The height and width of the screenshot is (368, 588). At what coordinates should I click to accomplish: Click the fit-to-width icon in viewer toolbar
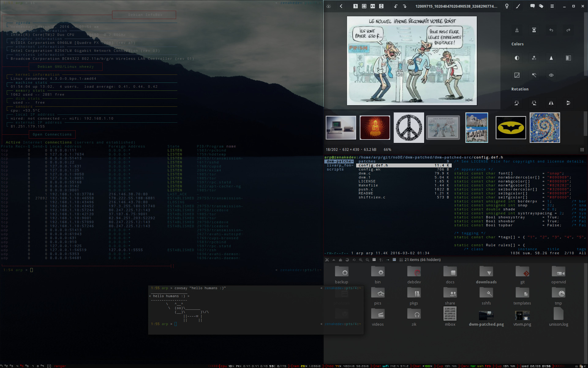tap(372, 6)
